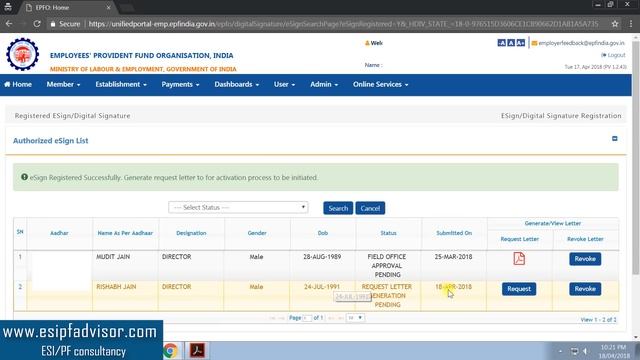Sort by the Designation column header
Image resolution: width=640 pixels, height=360 pixels.
[191, 233]
